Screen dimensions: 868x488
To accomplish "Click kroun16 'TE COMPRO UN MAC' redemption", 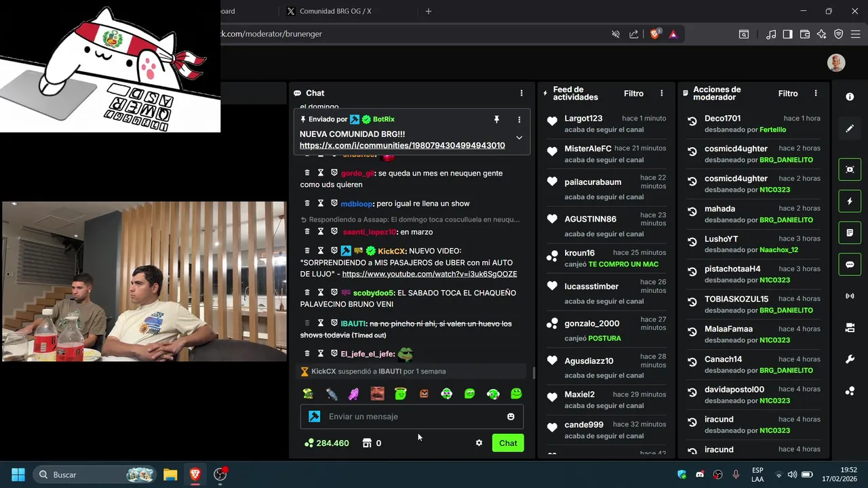I will (x=606, y=258).
